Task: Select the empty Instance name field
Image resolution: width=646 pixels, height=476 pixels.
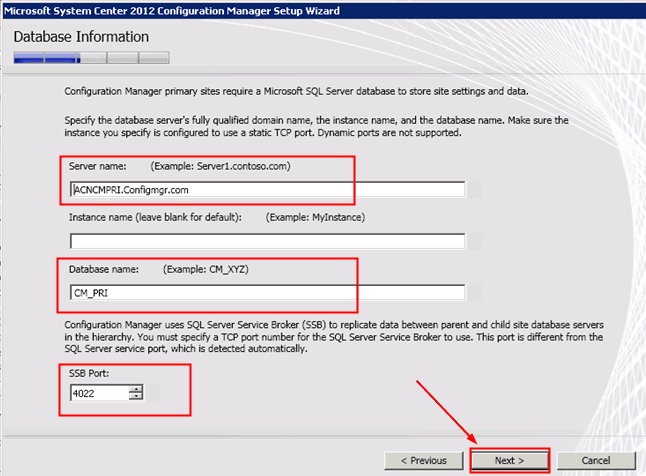Action: tap(267, 241)
